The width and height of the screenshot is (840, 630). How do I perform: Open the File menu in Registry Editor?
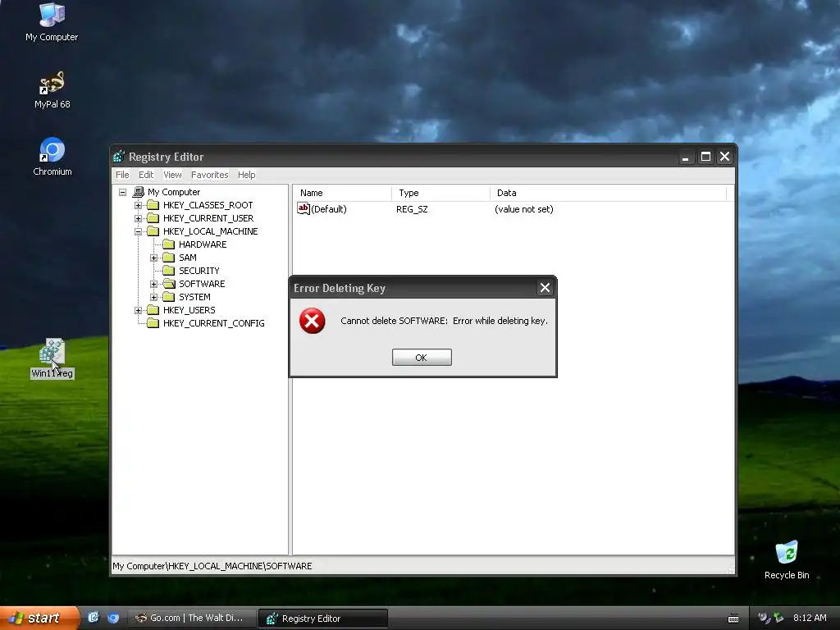click(x=122, y=175)
